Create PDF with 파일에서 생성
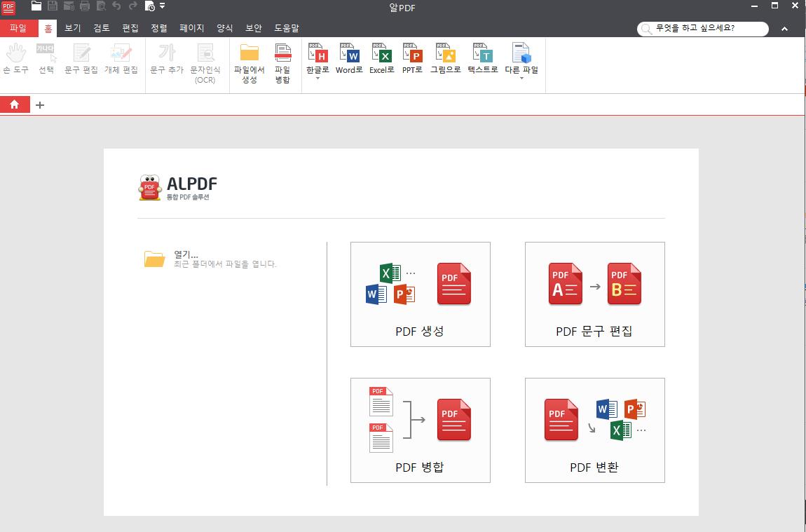The height and width of the screenshot is (532, 806). [x=249, y=63]
